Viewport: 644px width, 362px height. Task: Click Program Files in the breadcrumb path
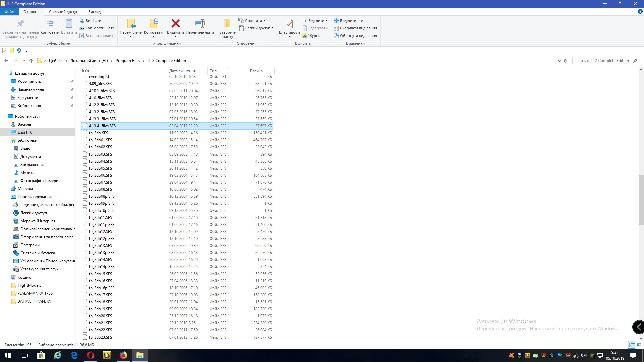pos(127,61)
